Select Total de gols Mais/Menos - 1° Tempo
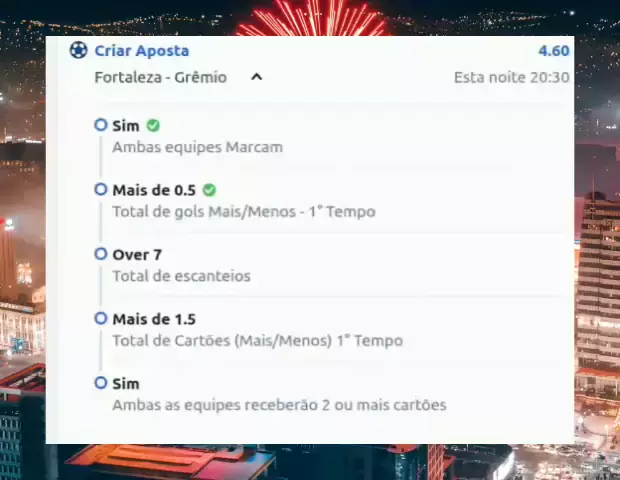The height and width of the screenshot is (480, 620). pos(244,212)
